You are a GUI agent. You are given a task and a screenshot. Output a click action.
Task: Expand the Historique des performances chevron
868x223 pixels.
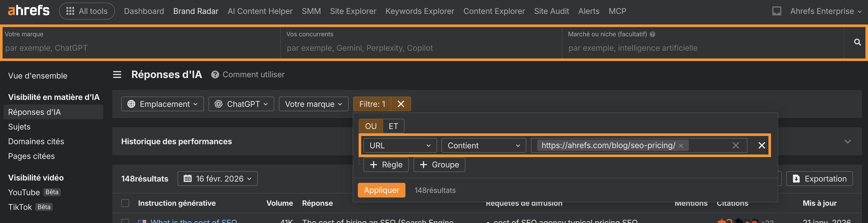coord(848,141)
